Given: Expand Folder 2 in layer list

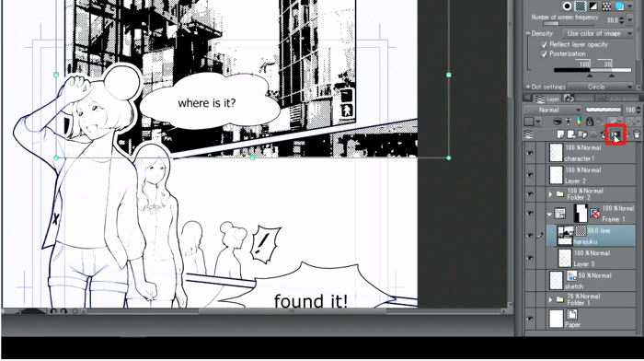Looking at the screenshot, I should click(x=550, y=194).
